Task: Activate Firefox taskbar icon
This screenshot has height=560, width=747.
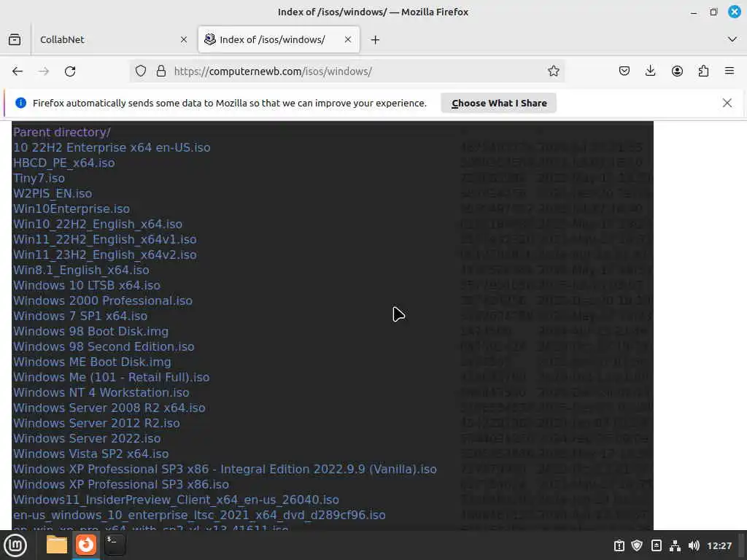Action: point(86,544)
